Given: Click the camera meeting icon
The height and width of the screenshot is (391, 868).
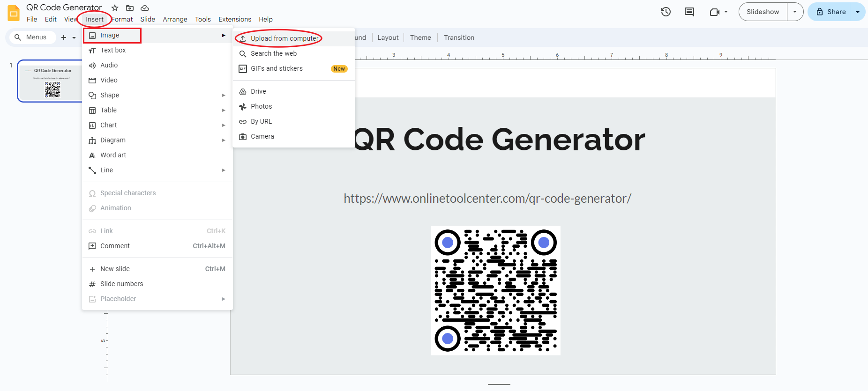Looking at the screenshot, I should 714,12.
